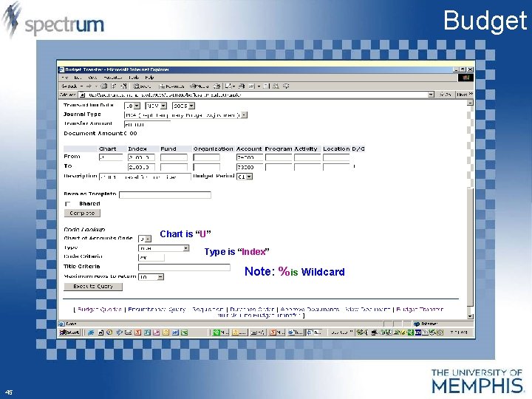532x399 pixels.
Task: Open the Edit menu
Action: 78,78
